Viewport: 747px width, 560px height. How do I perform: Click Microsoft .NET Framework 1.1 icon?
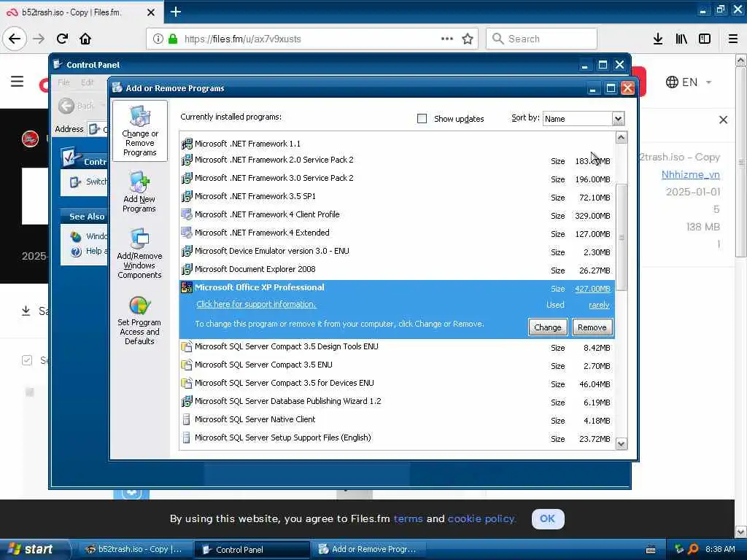[x=187, y=144]
